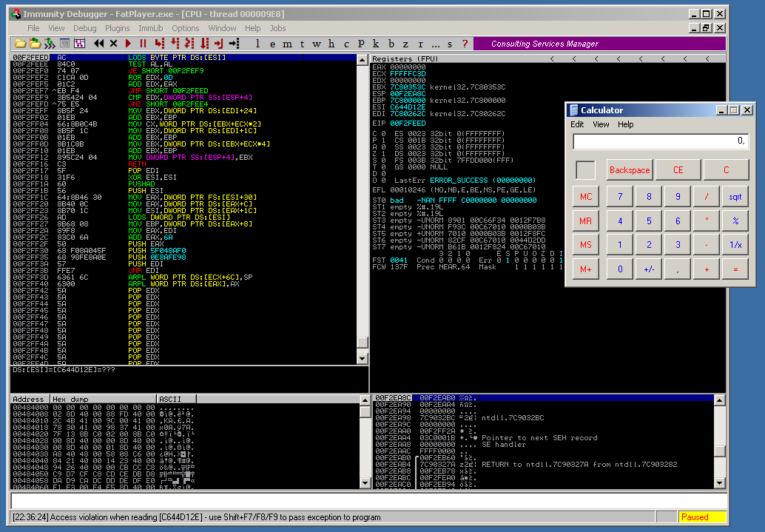Show Memory map with 'm' button
Image resolution: width=765 pixels, height=532 pixels.
tap(287, 44)
